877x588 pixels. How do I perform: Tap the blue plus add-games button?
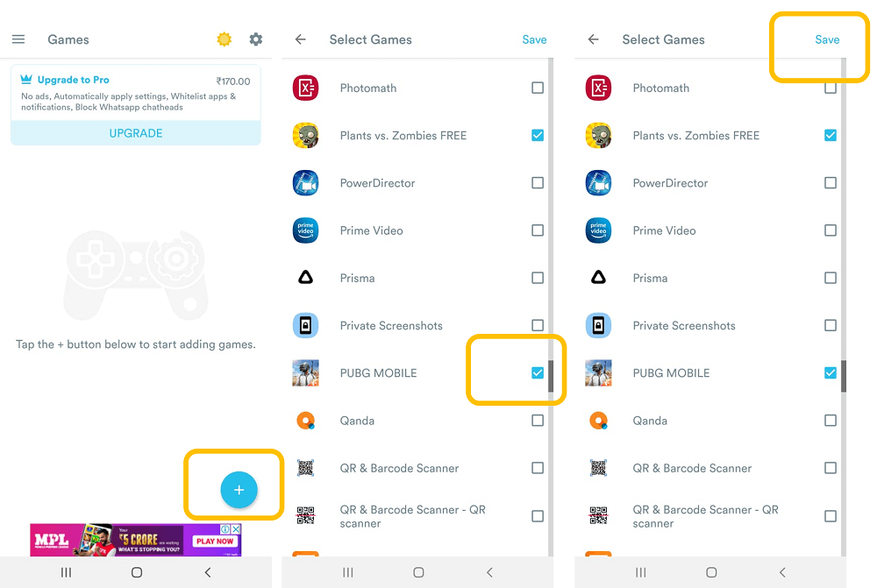[x=239, y=490]
